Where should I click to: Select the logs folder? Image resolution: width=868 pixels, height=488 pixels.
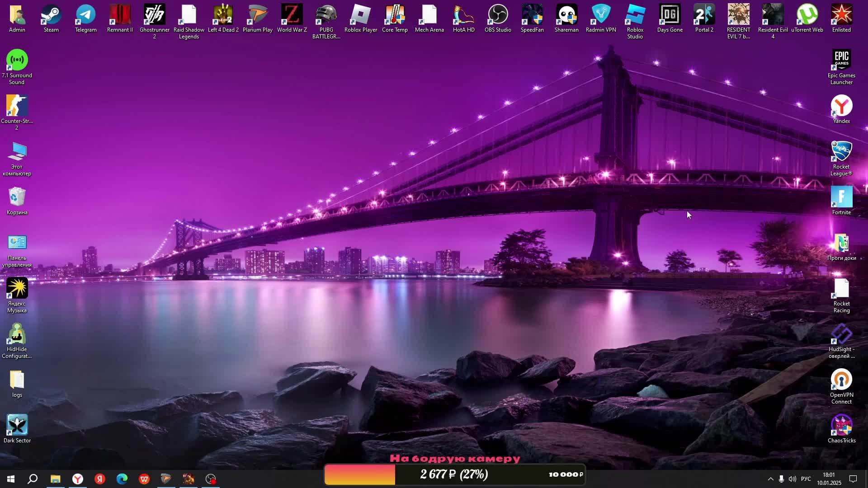(x=17, y=384)
